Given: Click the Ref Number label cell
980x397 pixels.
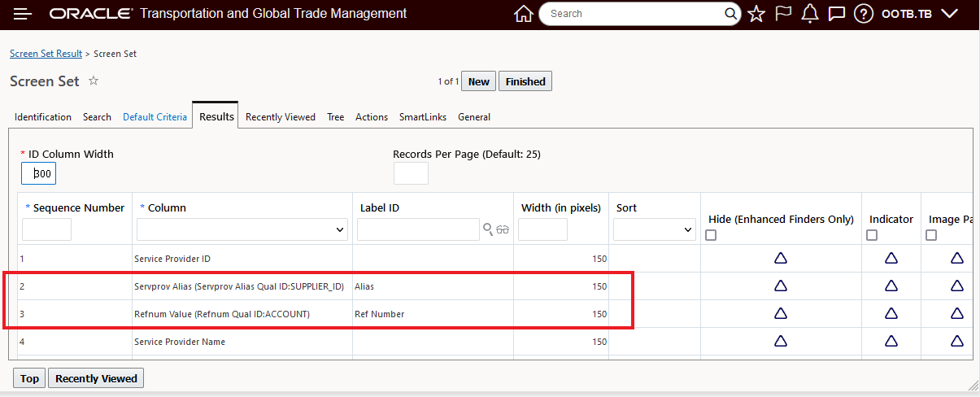Looking at the screenshot, I should click(x=433, y=314).
